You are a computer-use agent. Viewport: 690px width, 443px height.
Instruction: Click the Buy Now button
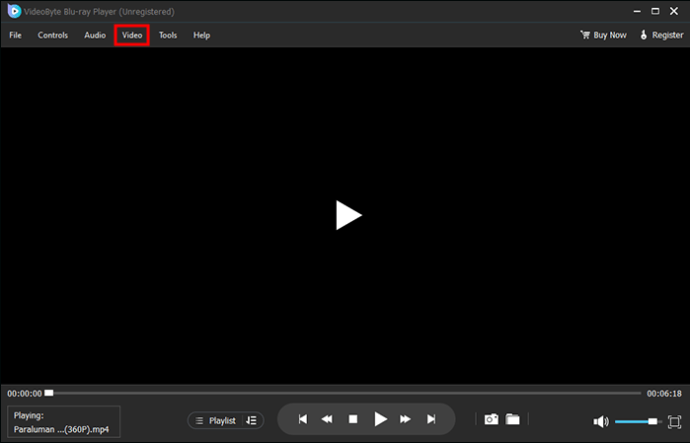[603, 35]
